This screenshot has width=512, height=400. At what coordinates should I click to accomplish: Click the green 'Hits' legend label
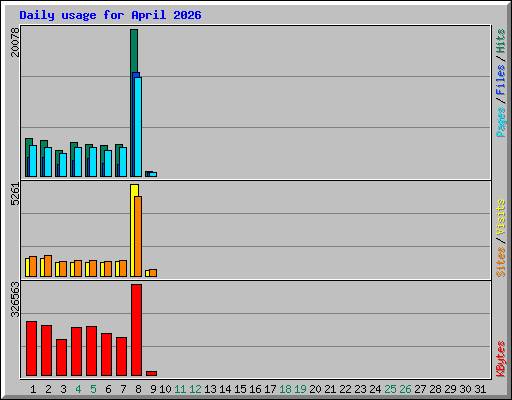pyautogui.click(x=501, y=41)
